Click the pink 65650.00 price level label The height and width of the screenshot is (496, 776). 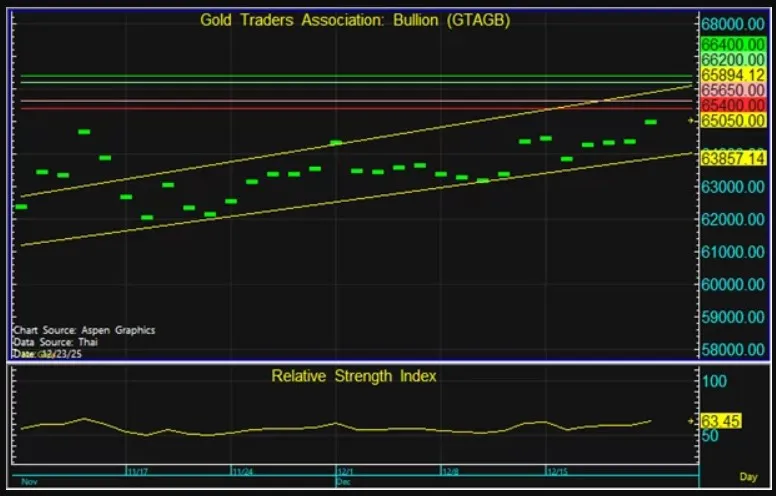[x=733, y=90]
